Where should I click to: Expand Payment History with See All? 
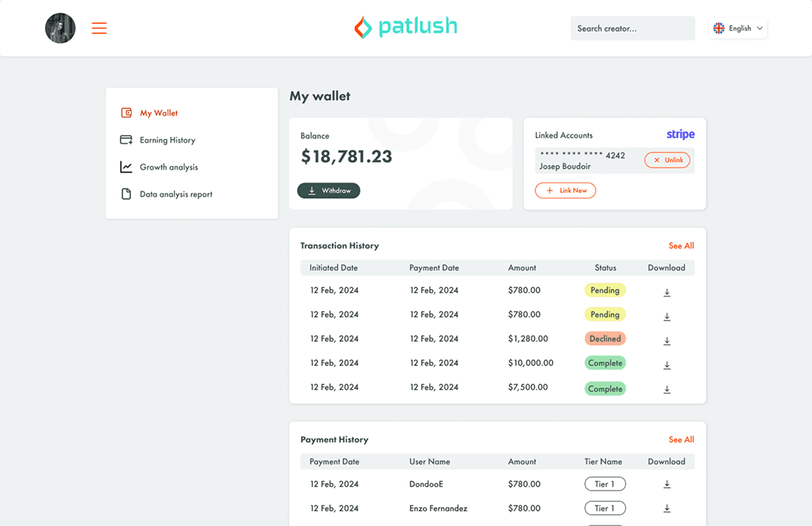coord(680,440)
